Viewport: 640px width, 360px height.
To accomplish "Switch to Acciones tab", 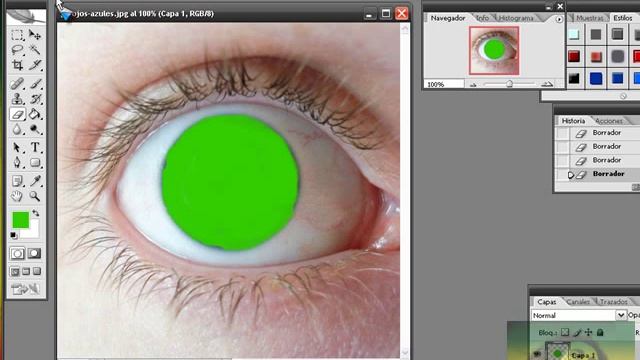I will point(609,121).
